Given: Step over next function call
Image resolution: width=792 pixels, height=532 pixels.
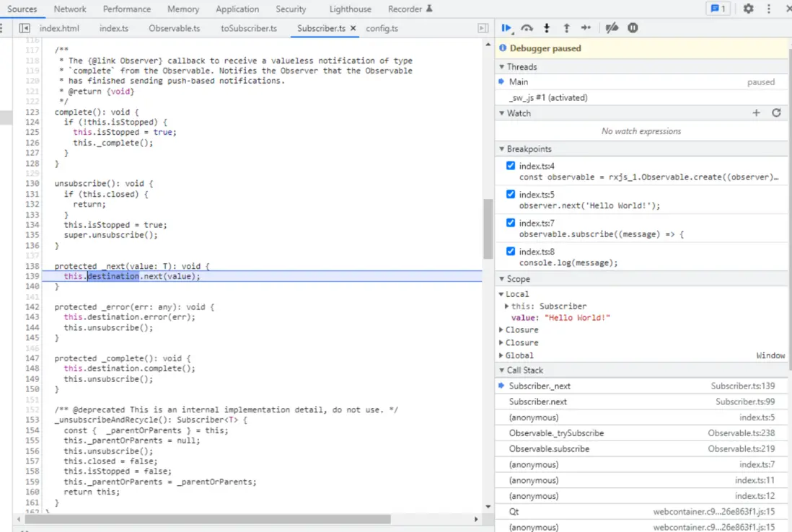Looking at the screenshot, I should pos(527,28).
